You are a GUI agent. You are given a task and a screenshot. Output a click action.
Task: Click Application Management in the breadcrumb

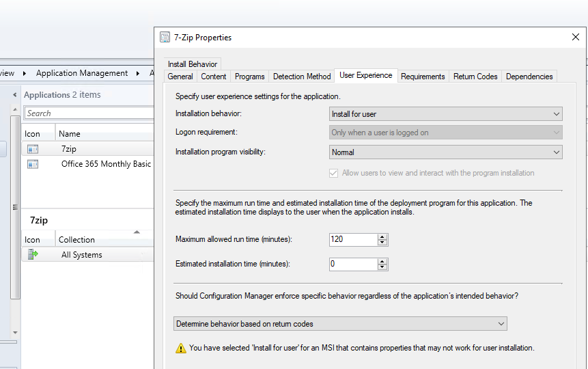coord(82,73)
